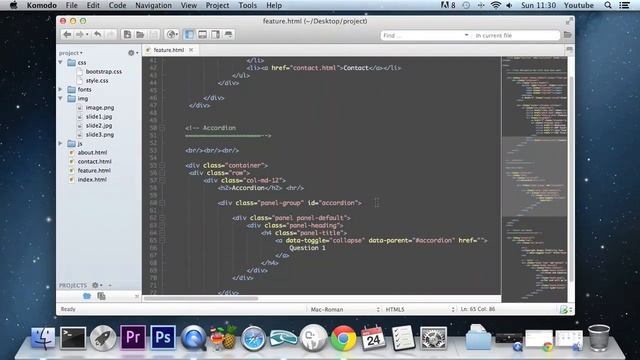Open Google Chrome from the dock
Screen dimensions: 640x360
(343, 338)
